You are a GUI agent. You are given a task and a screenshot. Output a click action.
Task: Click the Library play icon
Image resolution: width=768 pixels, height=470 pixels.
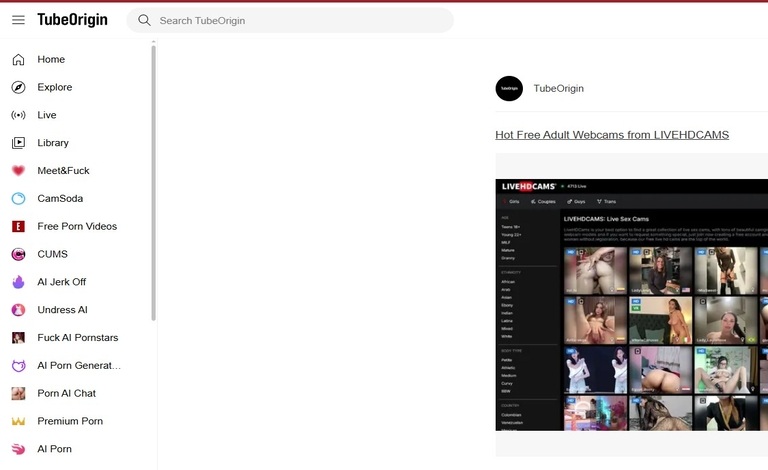(x=18, y=143)
